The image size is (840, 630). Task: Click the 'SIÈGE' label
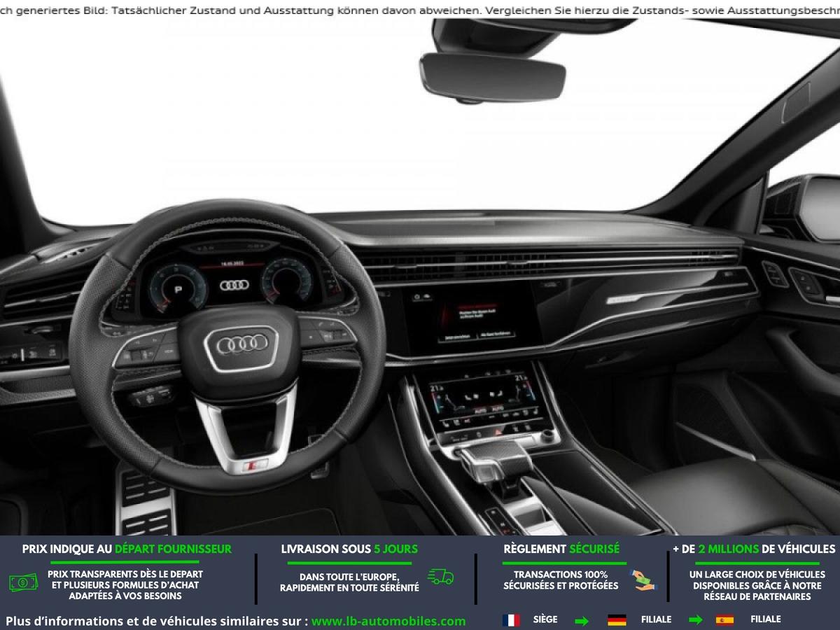[x=545, y=619]
